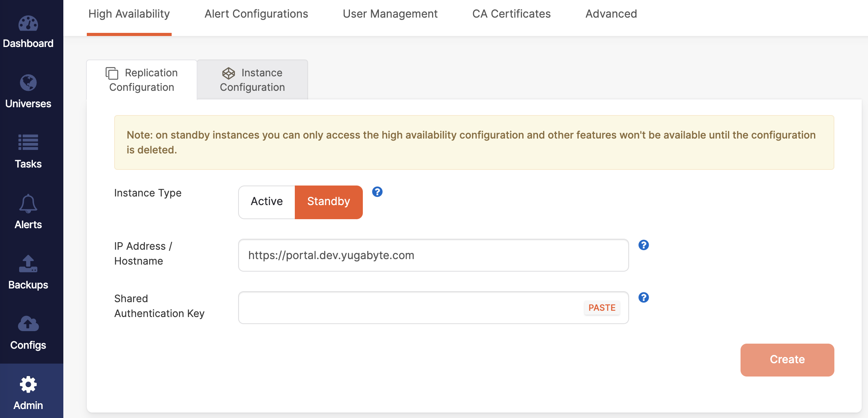This screenshot has width=868, height=418.
Task: Show help for Shared Authentication Key
Action: tap(644, 297)
